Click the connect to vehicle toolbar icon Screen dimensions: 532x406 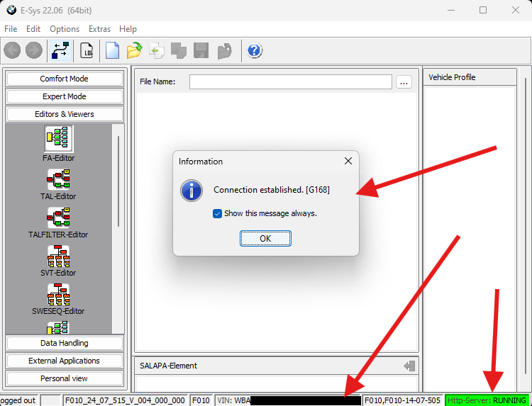coord(60,51)
